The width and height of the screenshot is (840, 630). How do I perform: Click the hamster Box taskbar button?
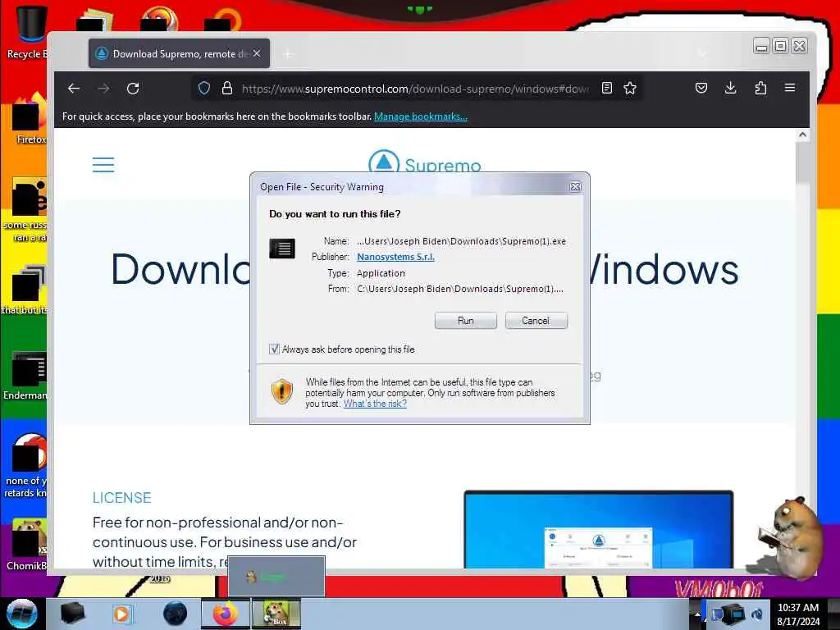276,614
